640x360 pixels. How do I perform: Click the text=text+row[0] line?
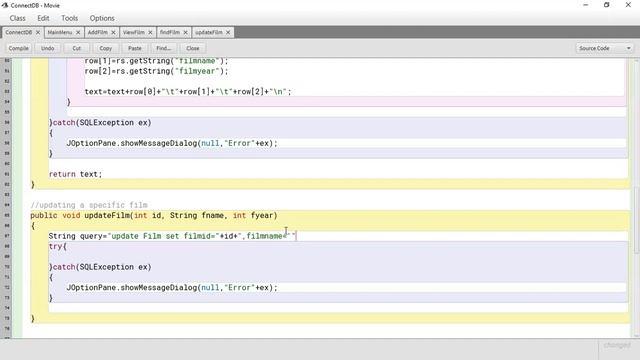pos(188,92)
